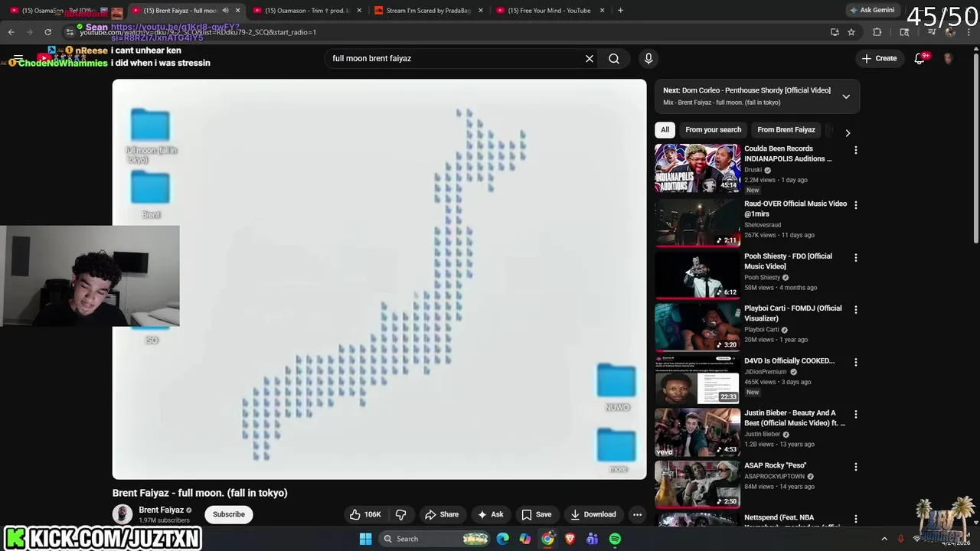
Task: Open Spotify from taskbar
Action: click(615, 539)
